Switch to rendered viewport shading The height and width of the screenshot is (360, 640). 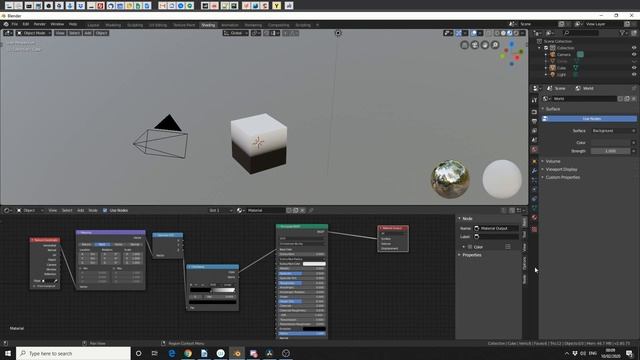pos(516,33)
